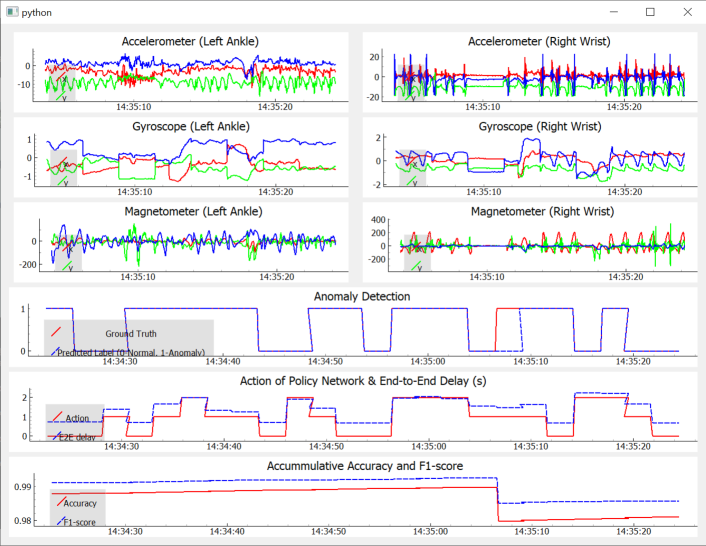Click the python window icon in title bar
The height and width of the screenshot is (546, 706).
point(11,12)
